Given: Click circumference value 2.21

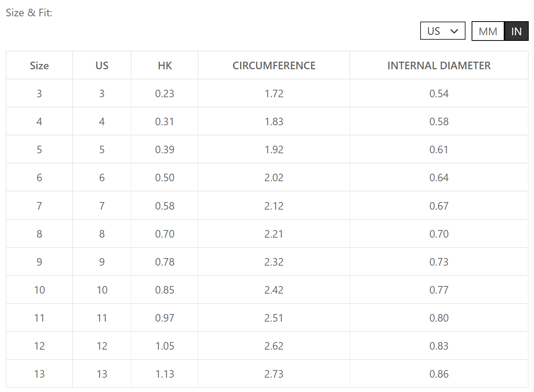Looking at the screenshot, I should tap(274, 234).
